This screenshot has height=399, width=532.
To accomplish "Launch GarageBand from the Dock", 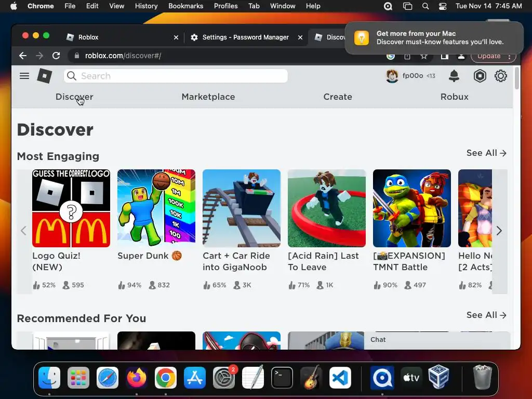I will (x=311, y=378).
